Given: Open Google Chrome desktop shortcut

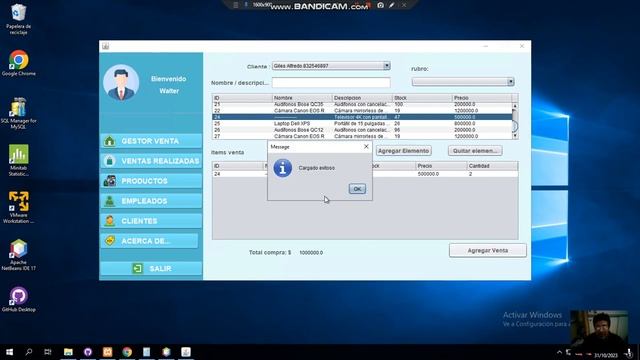Looking at the screenshot, I should 18,63.
